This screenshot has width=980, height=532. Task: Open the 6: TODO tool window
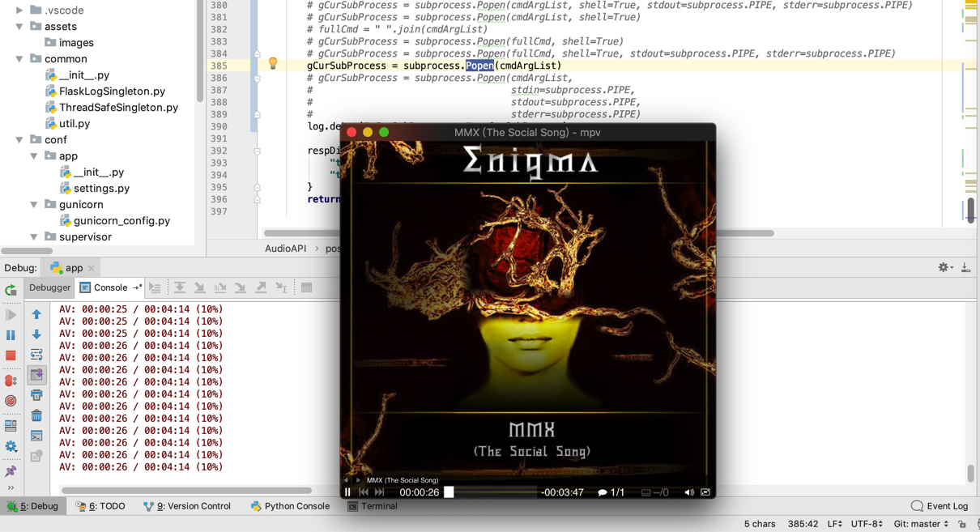click(100, 506)
